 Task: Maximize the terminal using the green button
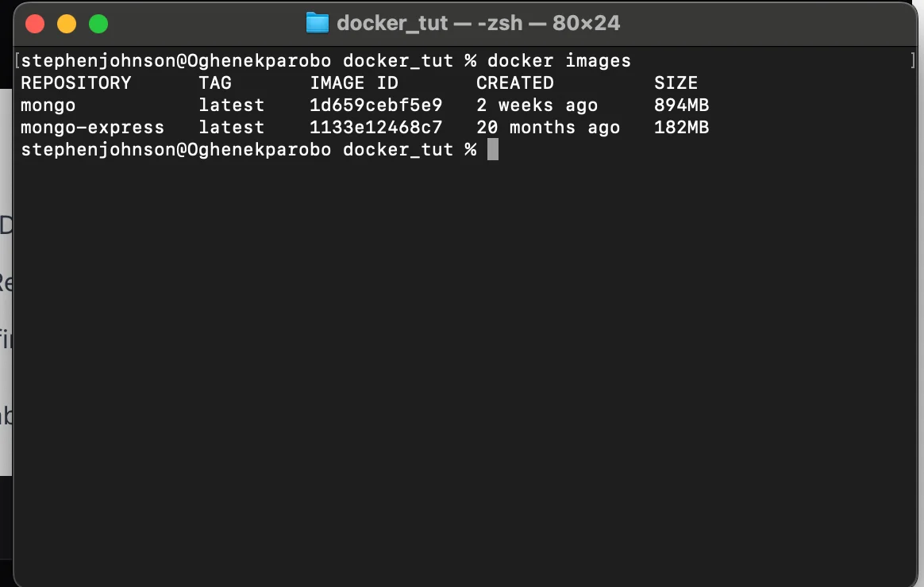[98, 24]
